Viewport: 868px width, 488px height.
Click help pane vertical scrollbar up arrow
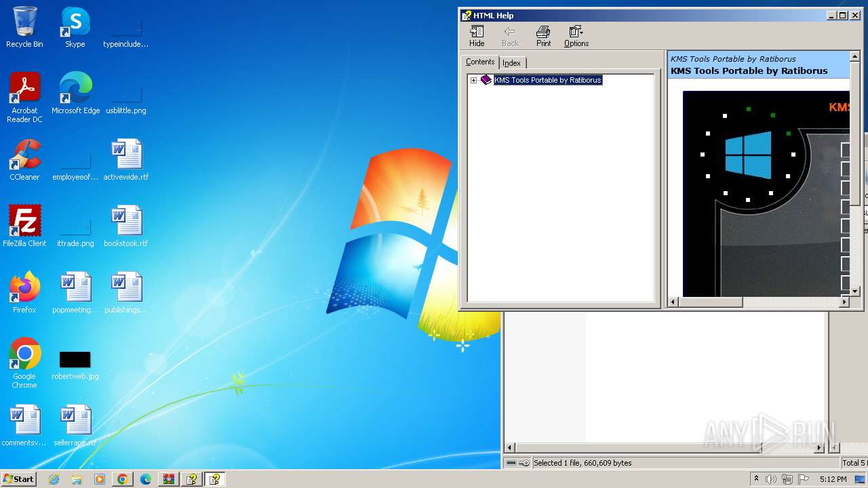click(855, 56)
